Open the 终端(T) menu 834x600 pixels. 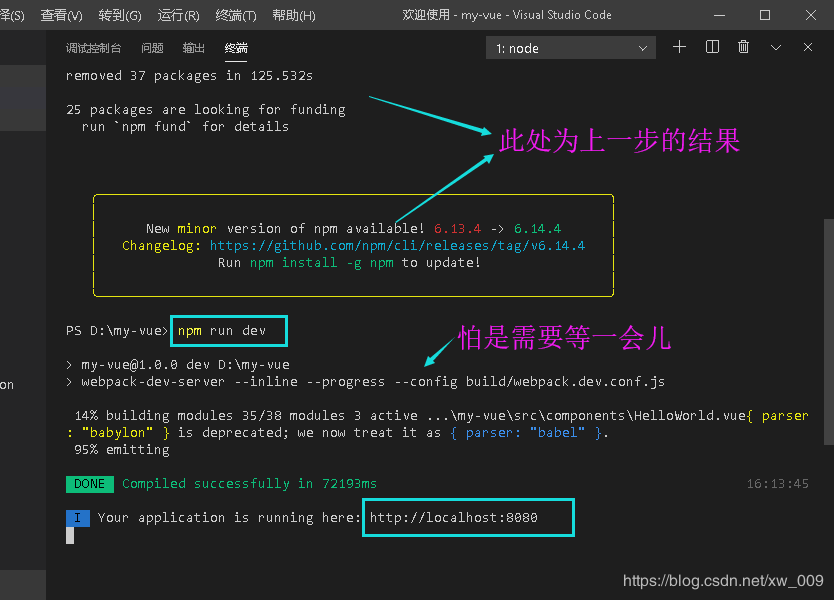(236, 15)
